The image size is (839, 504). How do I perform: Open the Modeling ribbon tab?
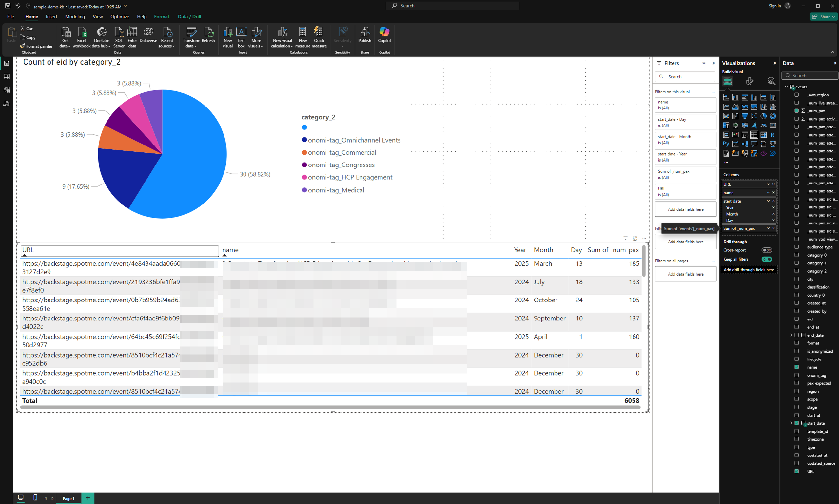(x=75, y=17)
